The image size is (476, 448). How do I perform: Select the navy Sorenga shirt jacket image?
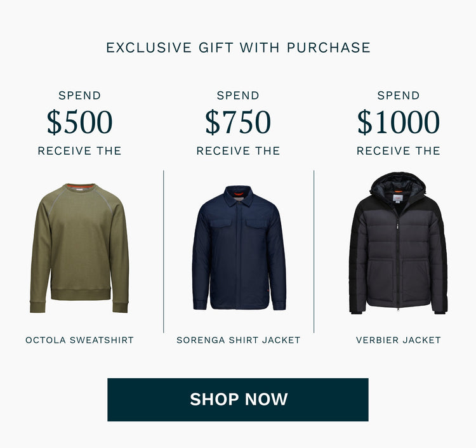[239, 247]
